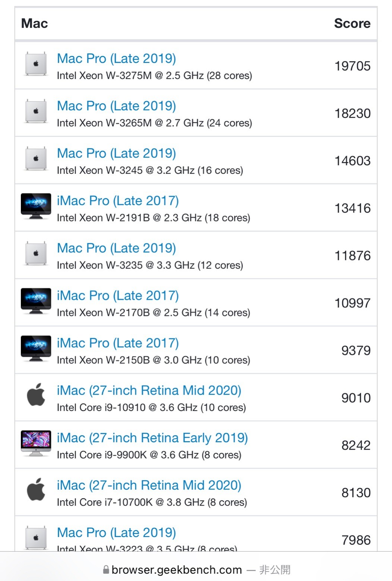Viewport: 392px width, 581px height.
Task: Open iMac 27-inch Retina Mid 2020 i9-10910 link
Action: pyautogui.click(x=149, y=390)
